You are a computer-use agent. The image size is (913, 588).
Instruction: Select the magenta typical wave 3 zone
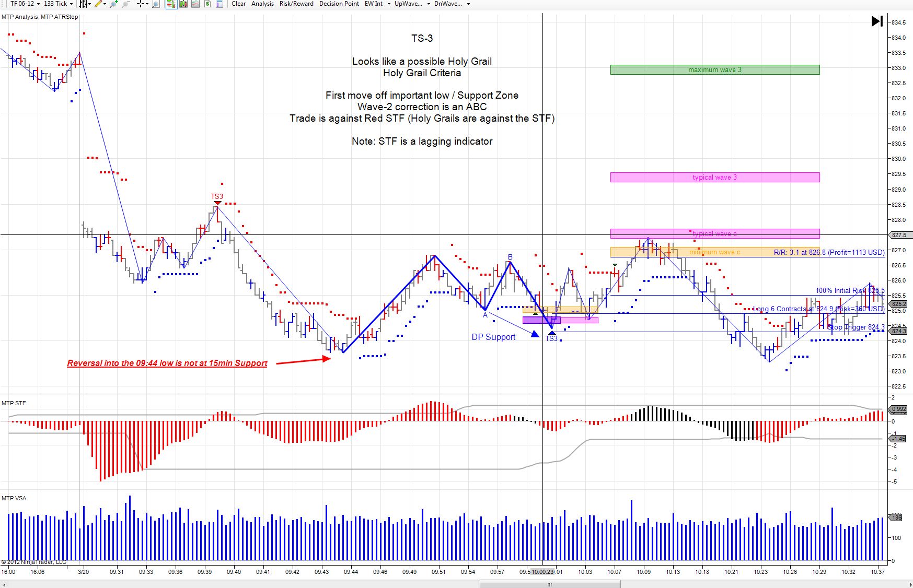(x=715, y=178)
